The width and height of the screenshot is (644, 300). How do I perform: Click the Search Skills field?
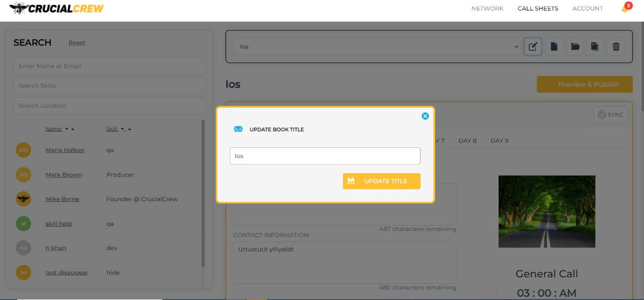(x=109, y=86)
